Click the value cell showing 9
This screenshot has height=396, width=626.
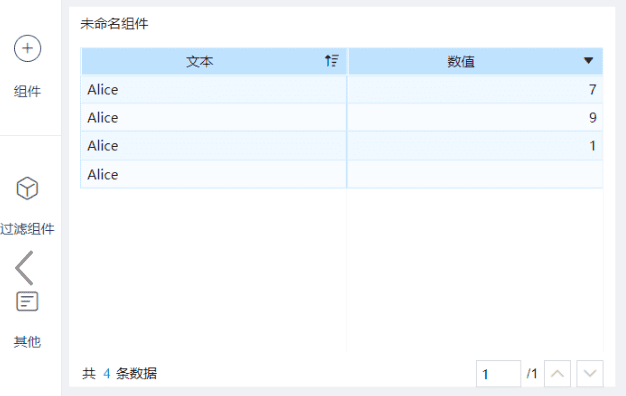point(475,117)
